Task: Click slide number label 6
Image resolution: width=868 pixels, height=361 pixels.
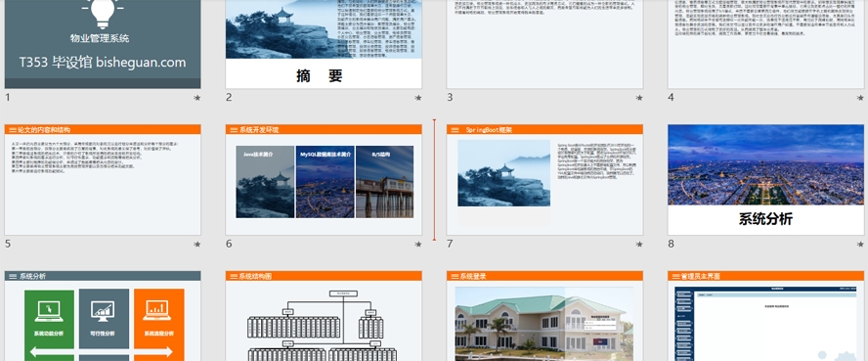Action: pos(229,245)
